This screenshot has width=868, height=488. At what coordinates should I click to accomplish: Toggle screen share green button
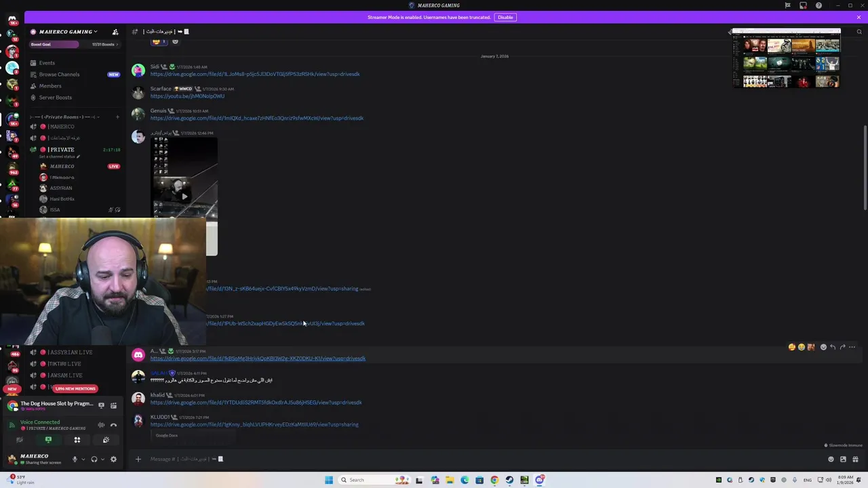(48, 440)
